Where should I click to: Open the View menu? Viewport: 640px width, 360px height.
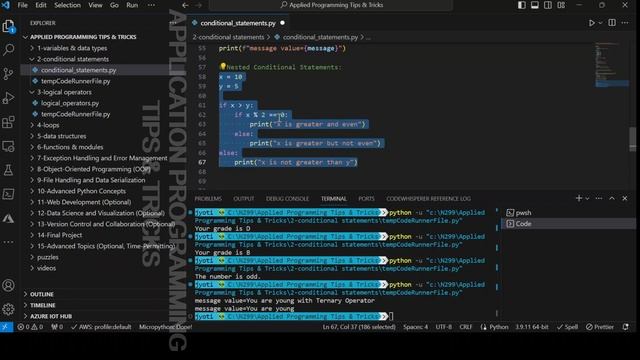pyautogui.click(x=96, y=5)
